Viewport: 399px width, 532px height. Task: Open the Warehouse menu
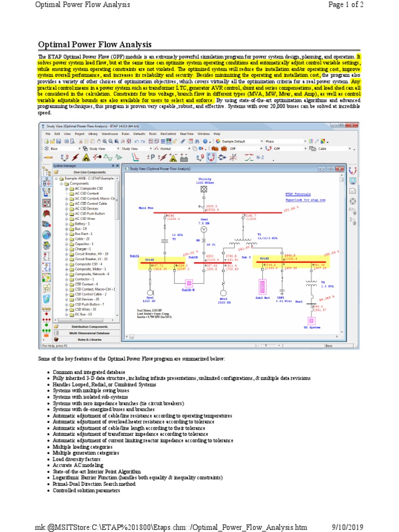coord(110,134)
